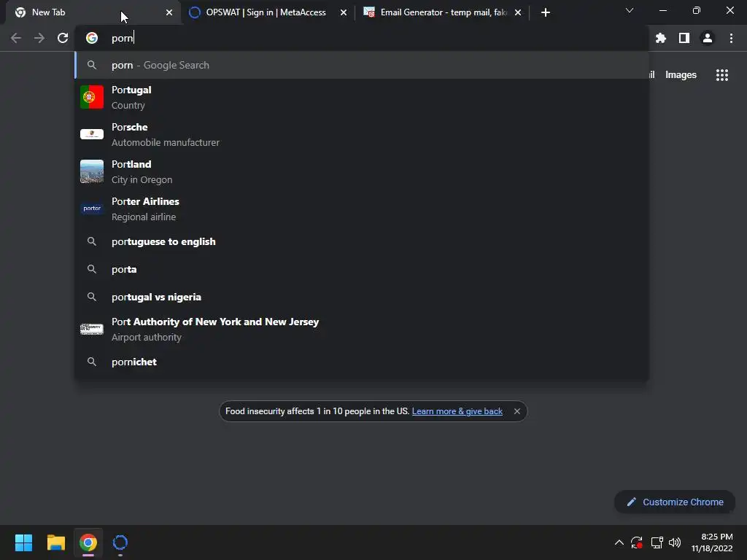Open the clock showing 8:25 PM
The image size is (747, 560).
(712, 542)
